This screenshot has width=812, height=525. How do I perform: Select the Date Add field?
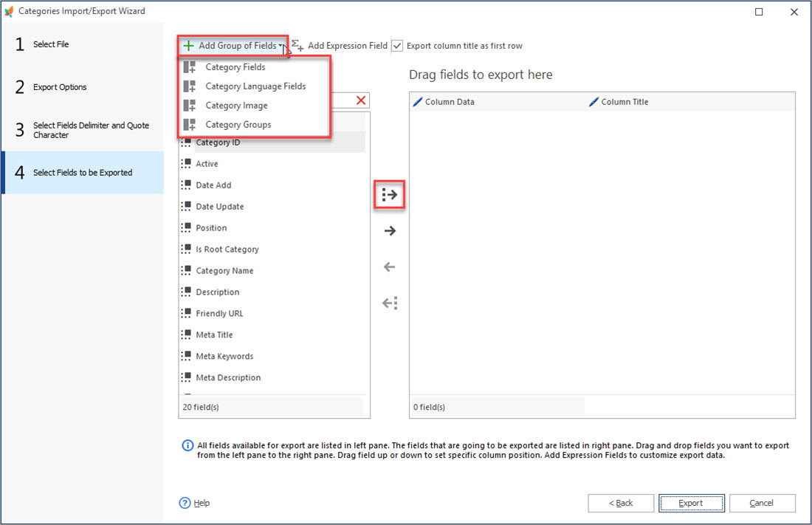[272, 185]
